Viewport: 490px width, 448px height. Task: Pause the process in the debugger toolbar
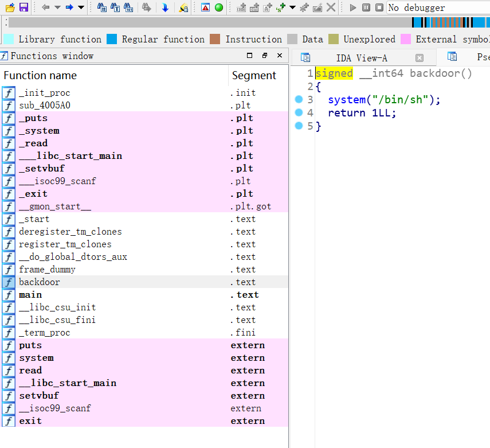pyautogui.click(x=366, y=7)
